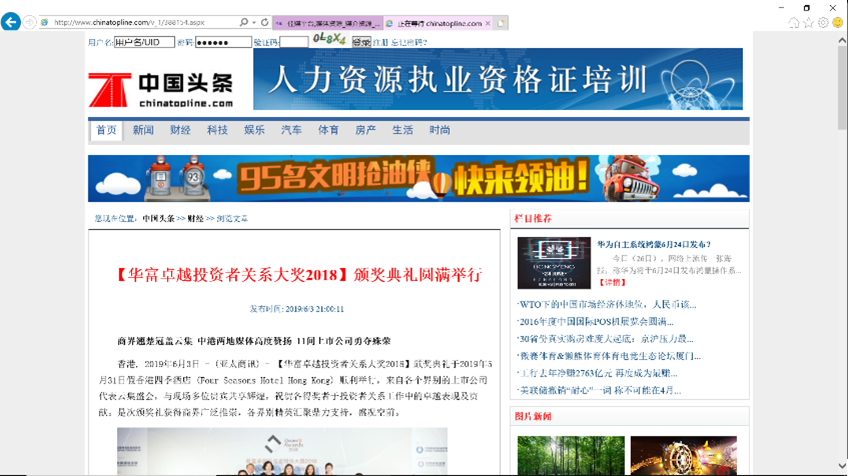Switch to the first purple browser tab
Viewport: 848px width, 476px height.
pyautogui.click(x=328, y=23)
